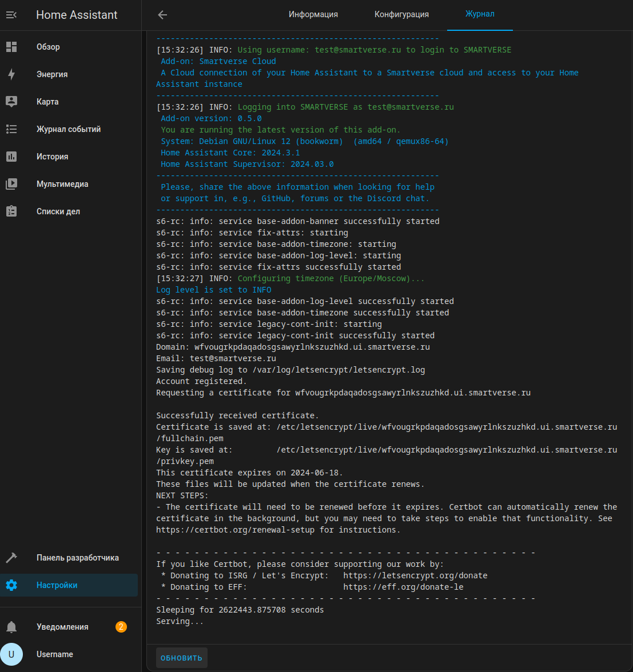Click the Уведомления bell icon
The height and width of the screenshot is (672, 633).
[x=11, y=627]
